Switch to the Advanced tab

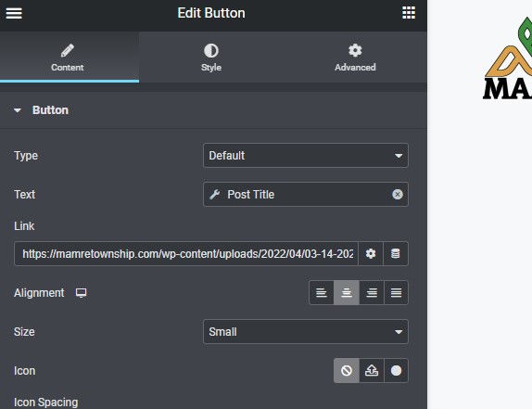(355, 58)
